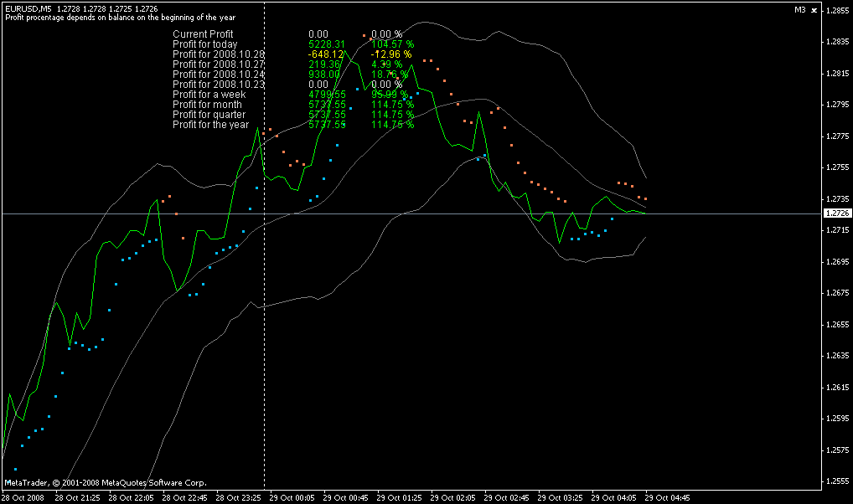Select the 'Current Profit' label
Image resolution: width=853 pixels, height=504 pixels.
(203, 34)
